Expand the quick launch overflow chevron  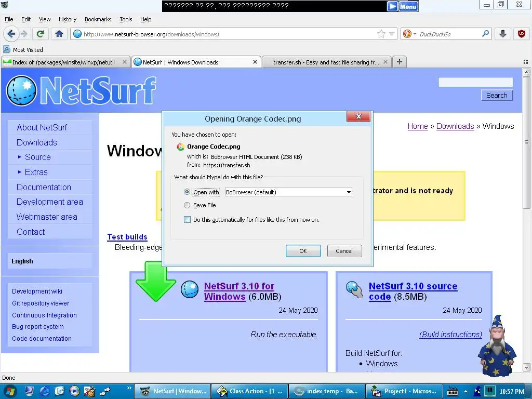pyautogui.click(x=129, y=388)
